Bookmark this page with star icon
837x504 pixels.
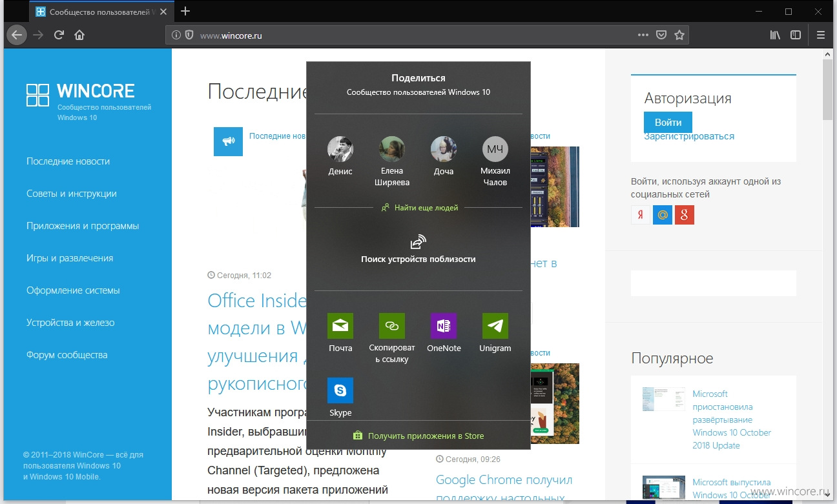click(679, 35)
